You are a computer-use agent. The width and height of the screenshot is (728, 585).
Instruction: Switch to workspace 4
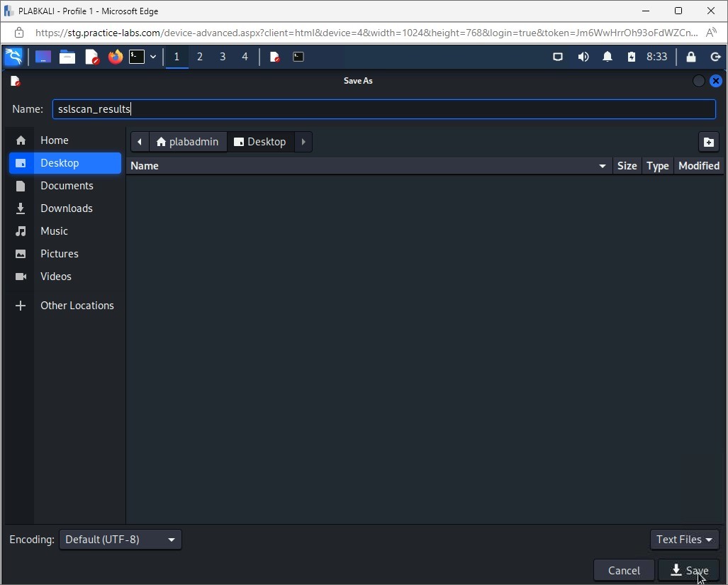[x=245, y=57]
